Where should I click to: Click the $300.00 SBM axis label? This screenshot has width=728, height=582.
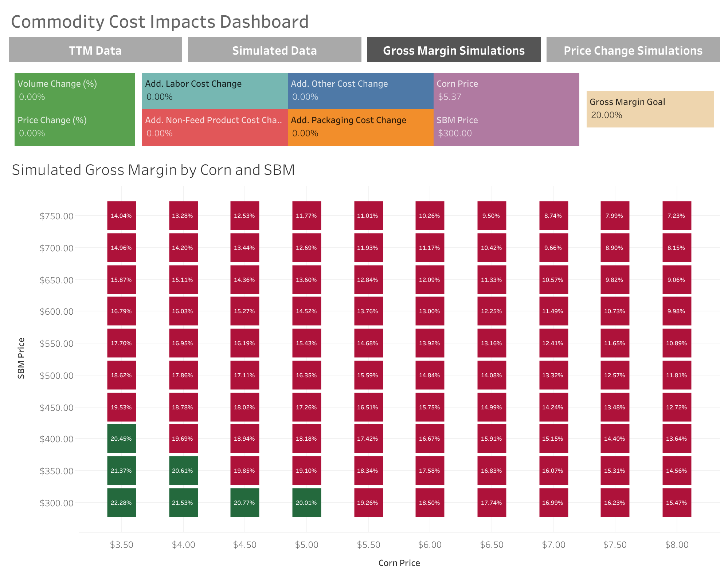pyautogui.click(x=56, y=503)
